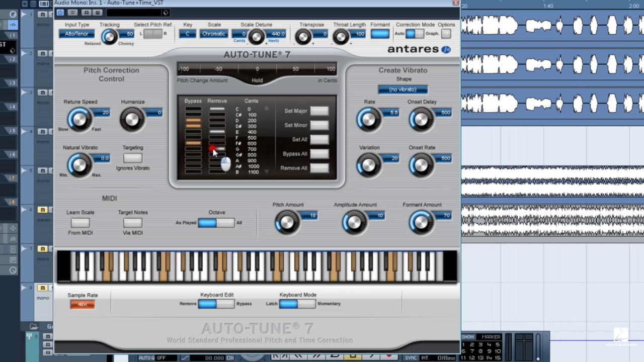
Task: Click the Throat Length value field 100
Action: pos(358,34)
